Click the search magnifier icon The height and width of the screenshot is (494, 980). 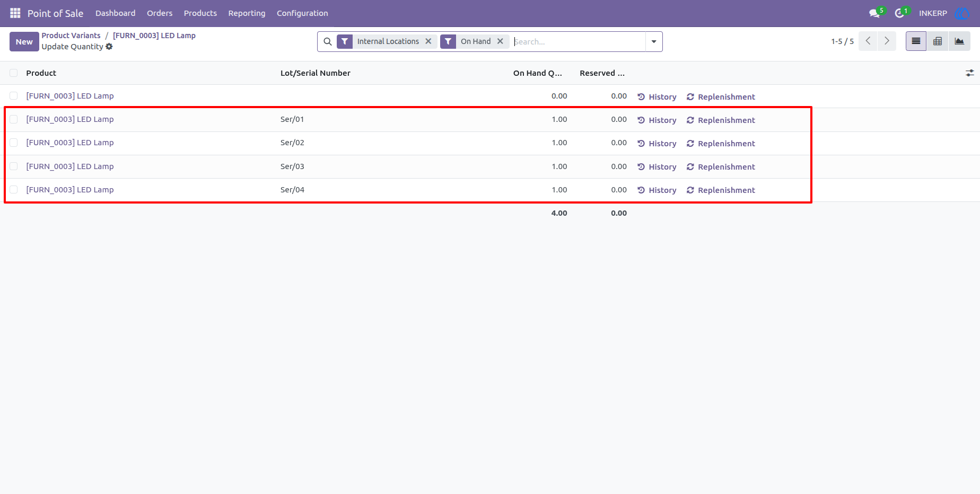(328, 41)
